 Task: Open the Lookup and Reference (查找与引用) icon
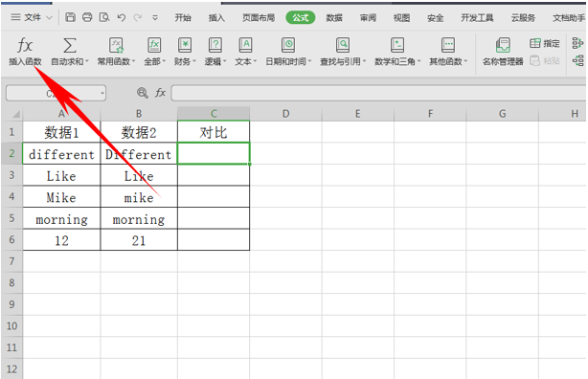point(343,45)
